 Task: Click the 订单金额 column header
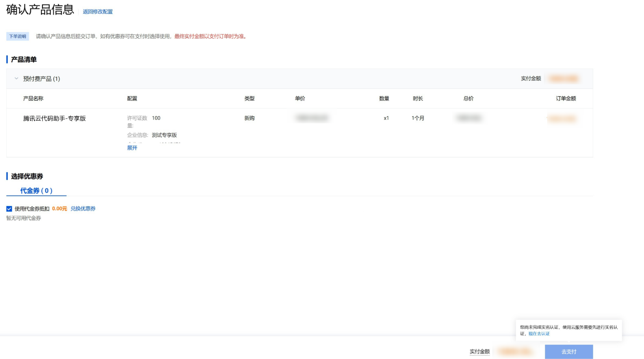pyautogui.click(x=566, y=99)
